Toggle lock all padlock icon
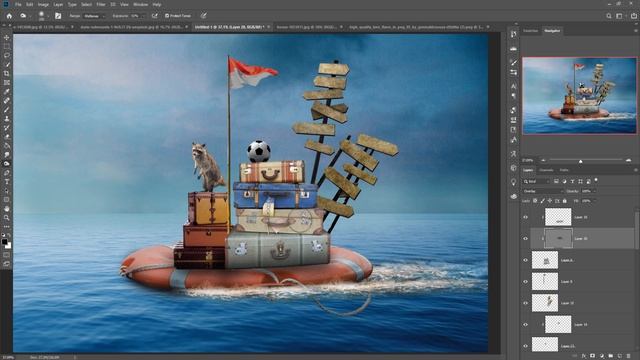640x360 pixels. (564, 201)
